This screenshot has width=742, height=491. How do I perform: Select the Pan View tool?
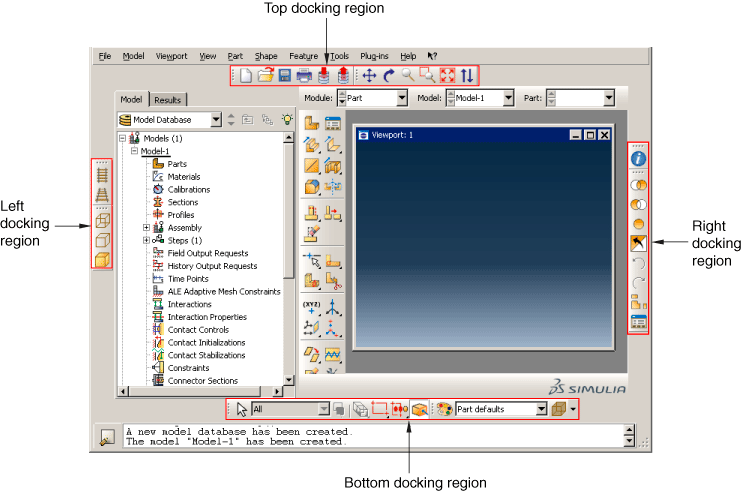coord(368,75)
